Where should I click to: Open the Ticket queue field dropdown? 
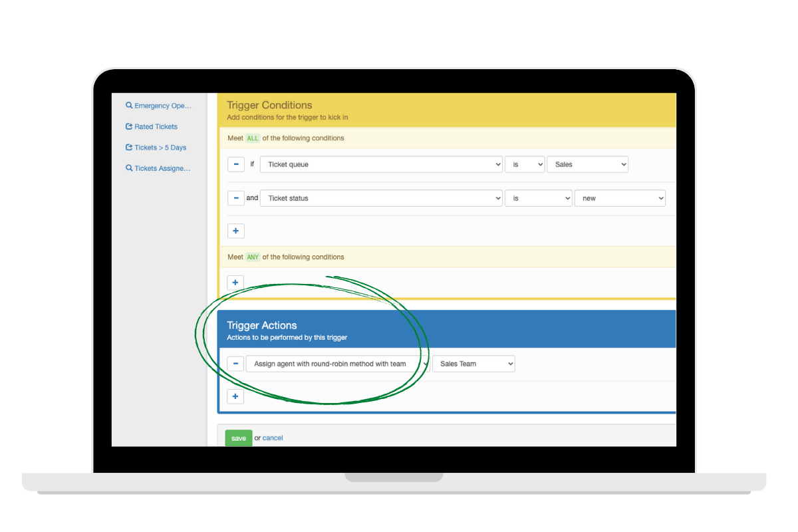point(380,164)
